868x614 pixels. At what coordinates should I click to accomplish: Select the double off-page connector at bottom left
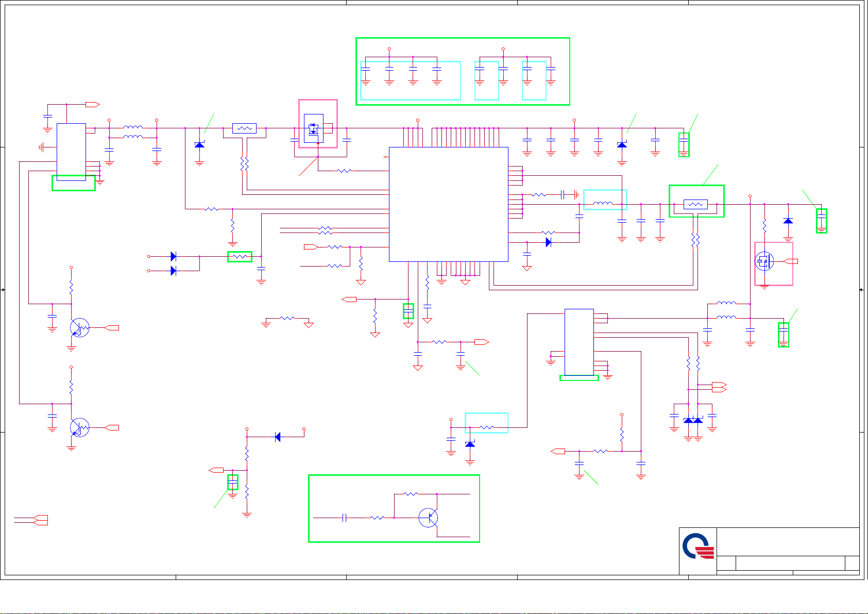[x=40, y=520]
